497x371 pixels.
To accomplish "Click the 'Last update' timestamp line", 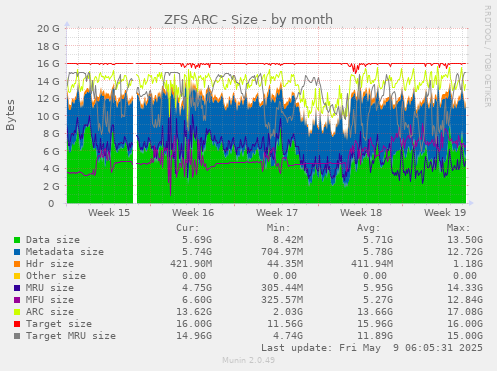I will point(372,348).
